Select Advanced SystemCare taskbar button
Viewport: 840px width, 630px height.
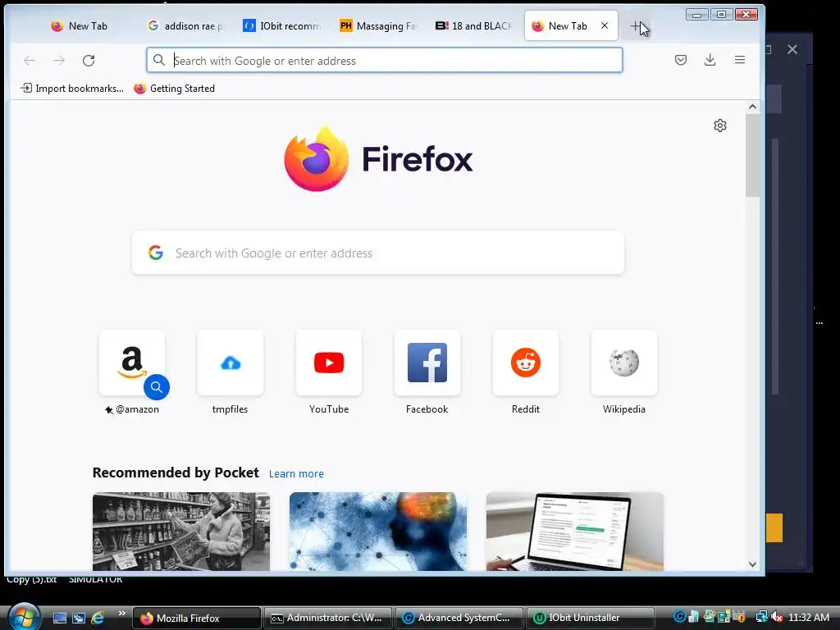(459, 618)
